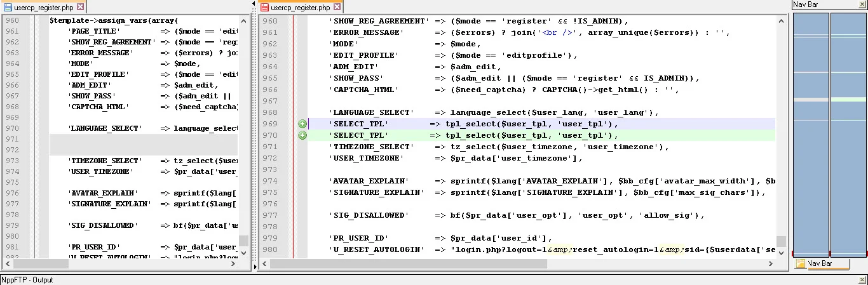Viewport: 868px width, 285px height.
Task: Click right pane scroll down arrow
Action: (781, 252)
